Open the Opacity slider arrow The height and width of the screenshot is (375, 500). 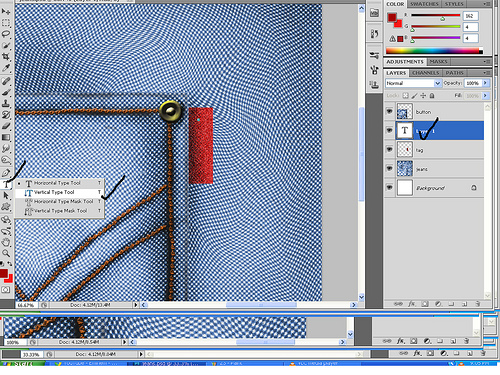(x=485, y=83)
